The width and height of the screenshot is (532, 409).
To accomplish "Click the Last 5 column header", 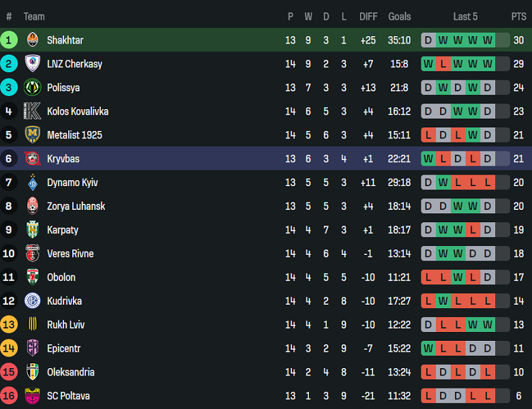I will [465, 16].
